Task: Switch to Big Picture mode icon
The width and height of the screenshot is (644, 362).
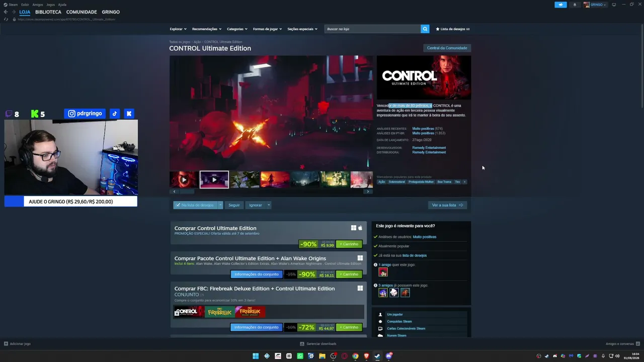Action: (x=614, y=5)
